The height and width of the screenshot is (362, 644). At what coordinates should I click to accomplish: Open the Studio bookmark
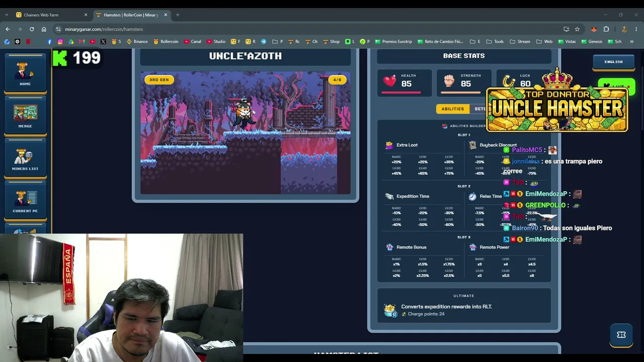click(216, 42)
